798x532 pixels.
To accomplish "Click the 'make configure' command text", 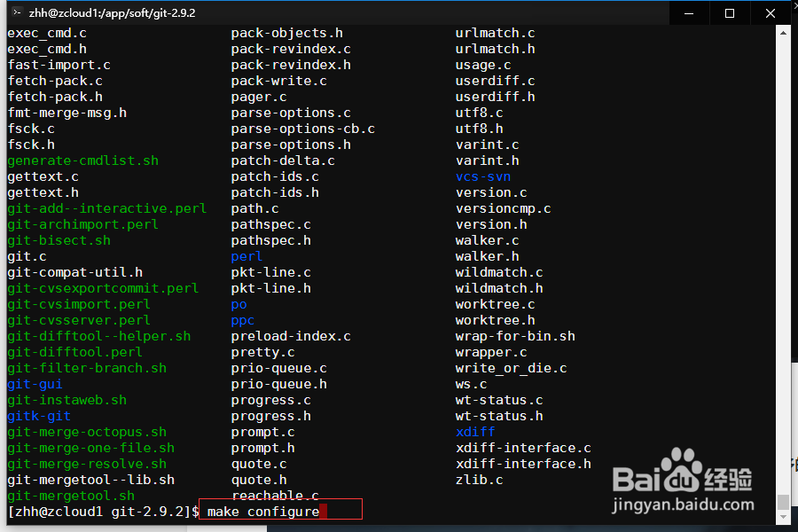I will 263,512.
